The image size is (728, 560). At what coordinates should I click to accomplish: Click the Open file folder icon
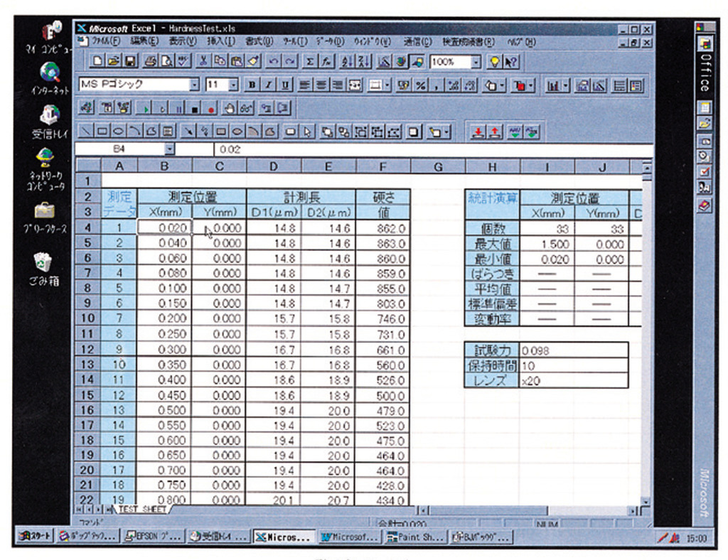pyautogui.click(x=114, y=61)
